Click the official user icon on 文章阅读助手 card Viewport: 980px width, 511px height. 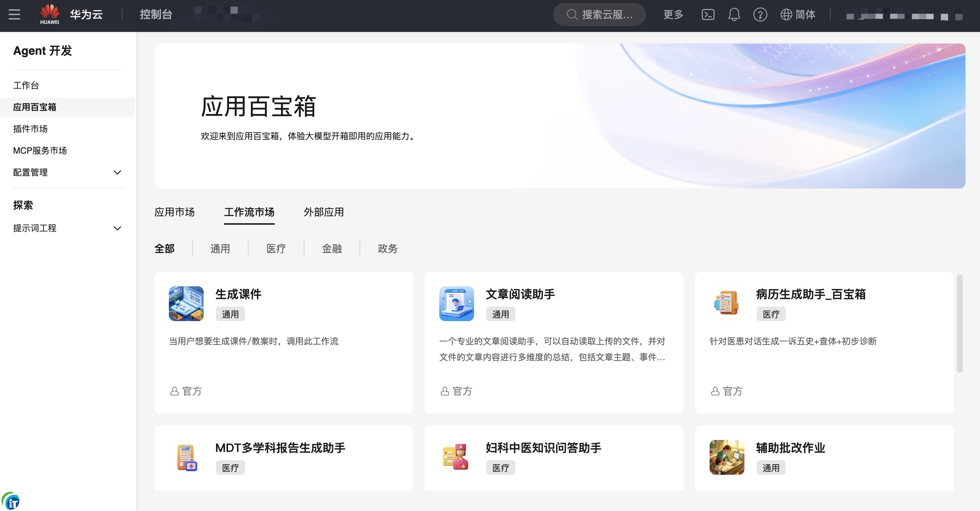[444, 391]
